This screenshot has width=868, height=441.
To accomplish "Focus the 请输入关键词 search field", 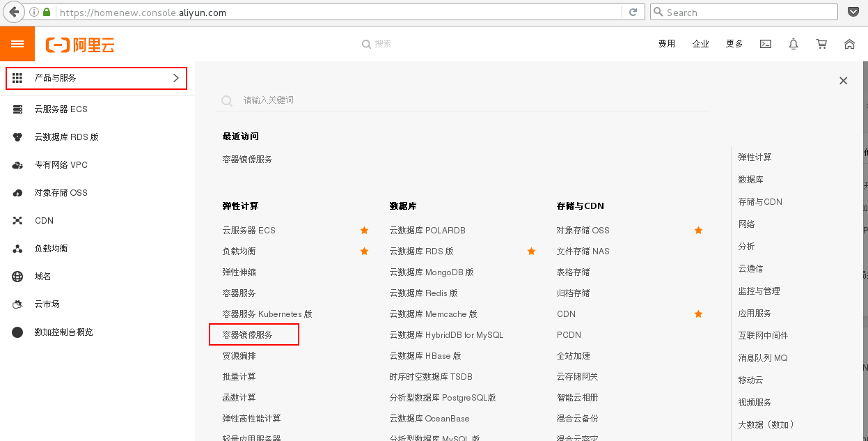I will [x=463, y=100].
